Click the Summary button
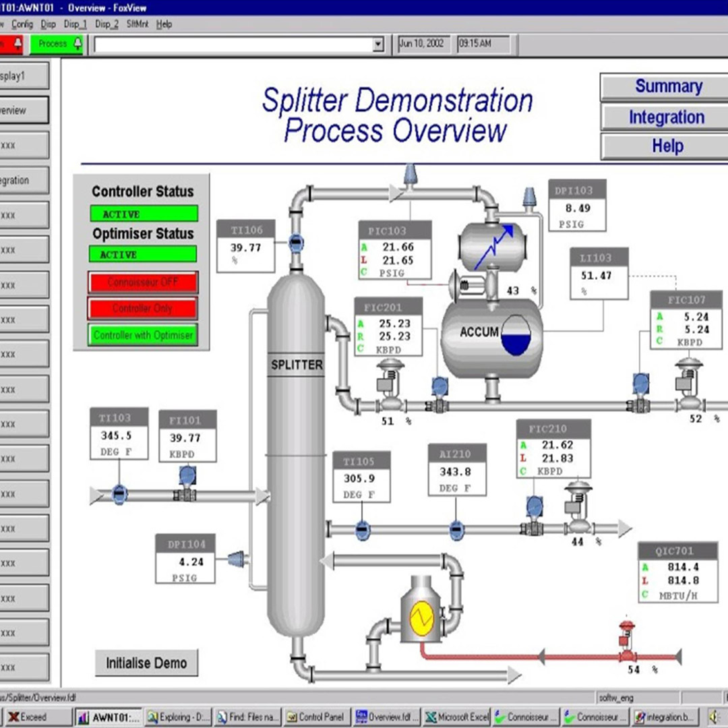Viewport: 728px width, 728px height. pyautogui.click(x=667, y=87)
